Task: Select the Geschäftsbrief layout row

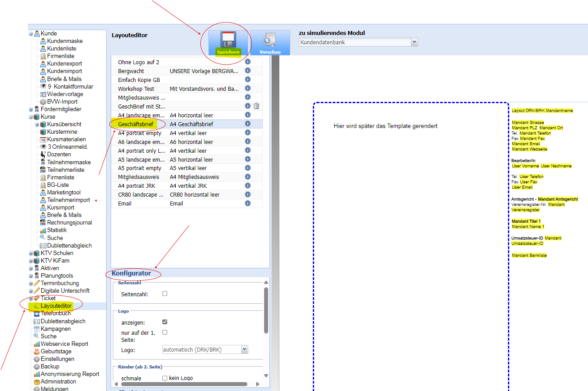Action: pos(135,124)
